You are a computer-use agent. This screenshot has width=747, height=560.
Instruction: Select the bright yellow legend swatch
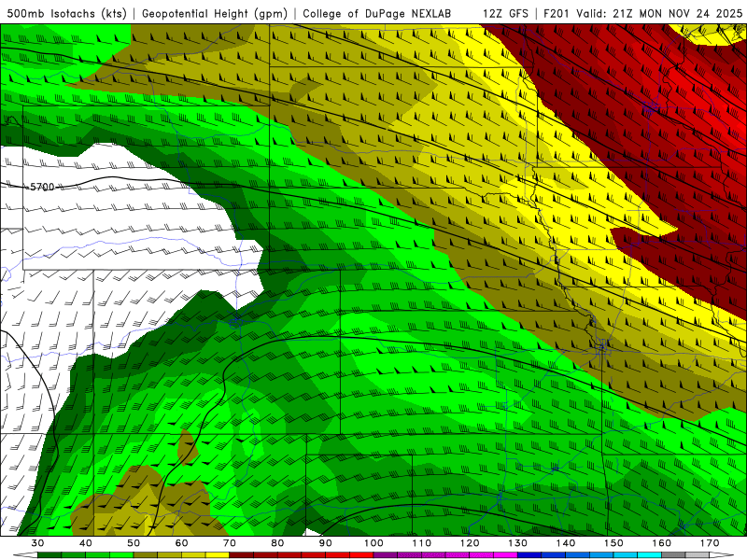218,555
